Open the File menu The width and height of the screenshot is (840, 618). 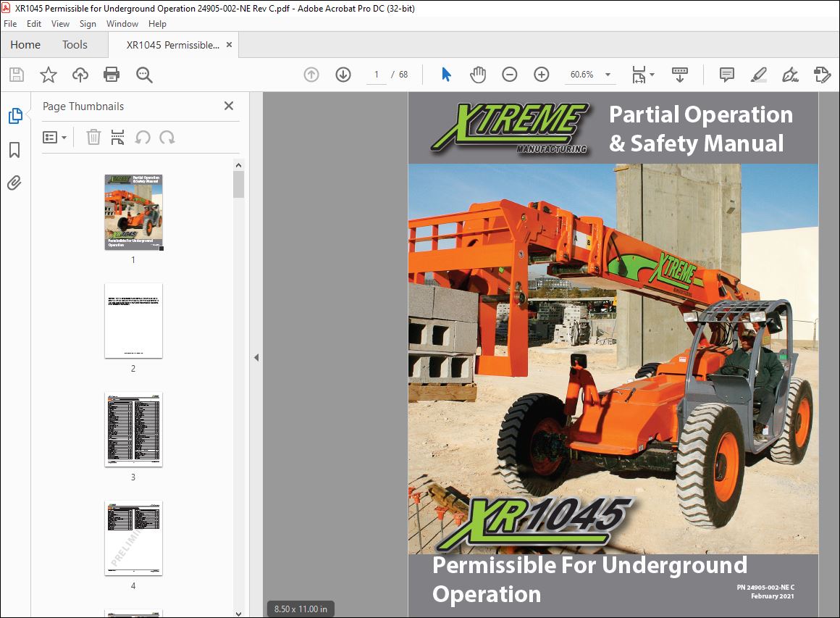(x=10, y=24)
